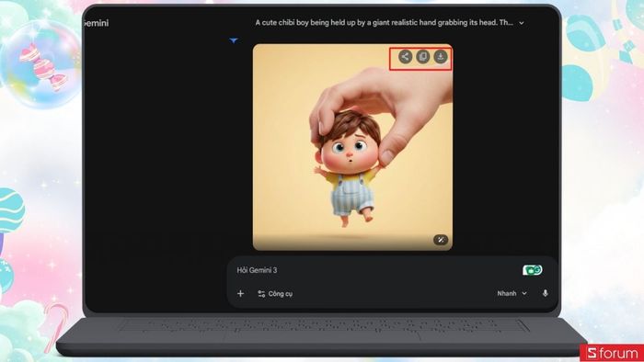Open the image edit magic wand icon

441,240
